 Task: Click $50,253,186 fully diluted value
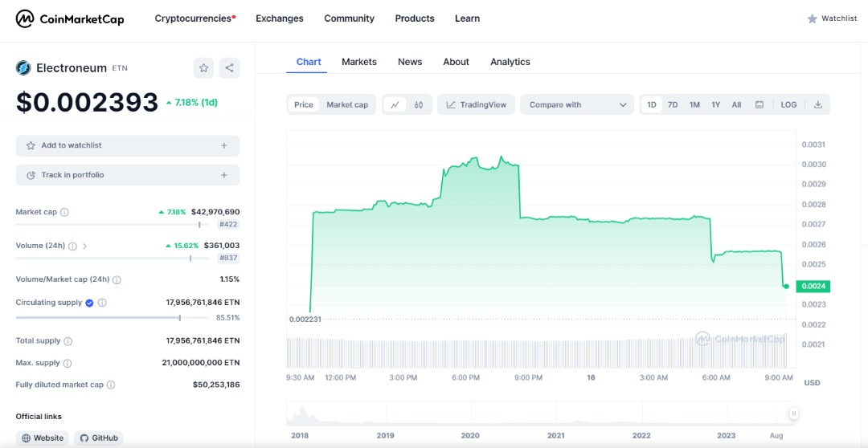(x=216, y=385)
